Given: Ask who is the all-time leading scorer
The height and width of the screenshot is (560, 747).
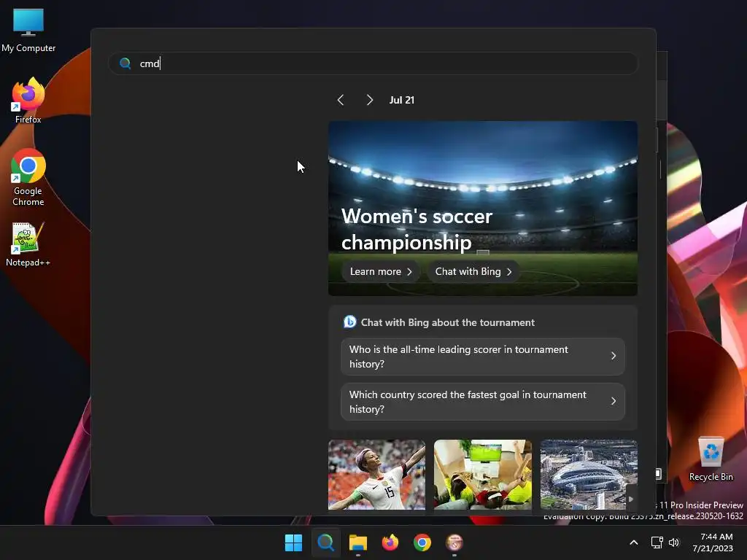Looking at the screenshot, I should coord(483,357).
